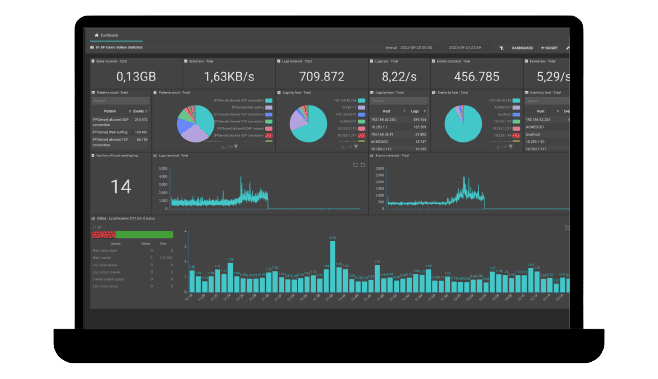This screenshot has width=658, height=379.
Task: Click the Logs received - Total counter widget icon
Action: (279, 61)
